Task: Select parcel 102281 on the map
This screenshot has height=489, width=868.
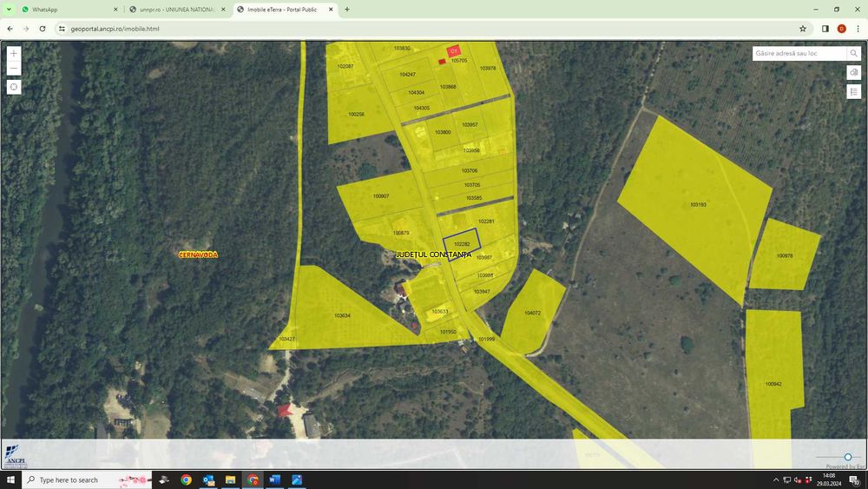Action: 486,221
